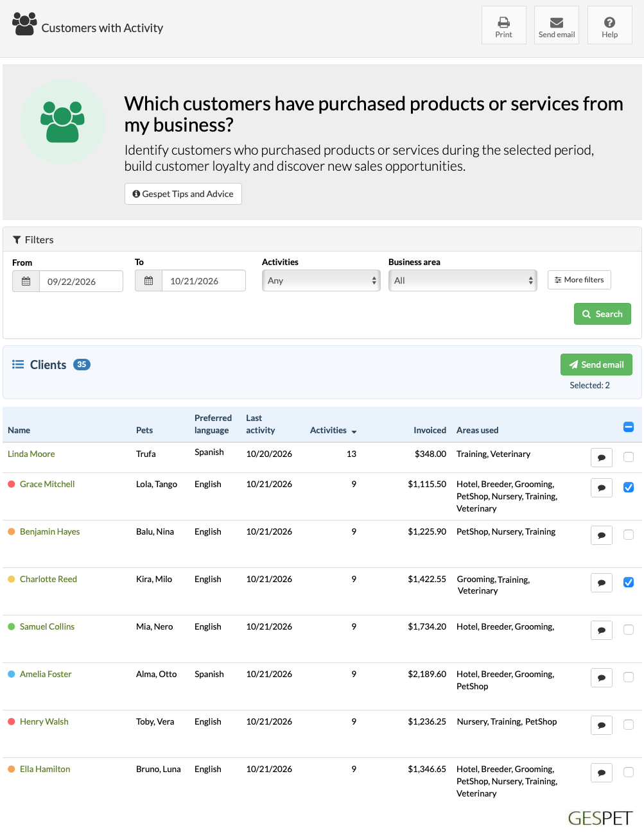Click Amelia Foster's blue status dot
The width and height of the screenshot is (644, 835).
(x=12, y=674)
